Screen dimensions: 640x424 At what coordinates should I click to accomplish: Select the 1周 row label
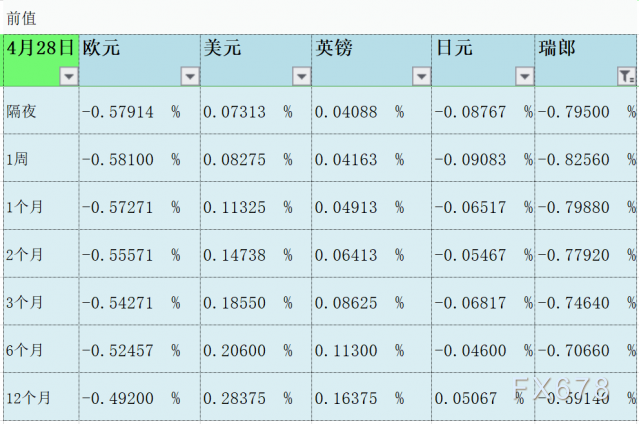click(41, 158)
